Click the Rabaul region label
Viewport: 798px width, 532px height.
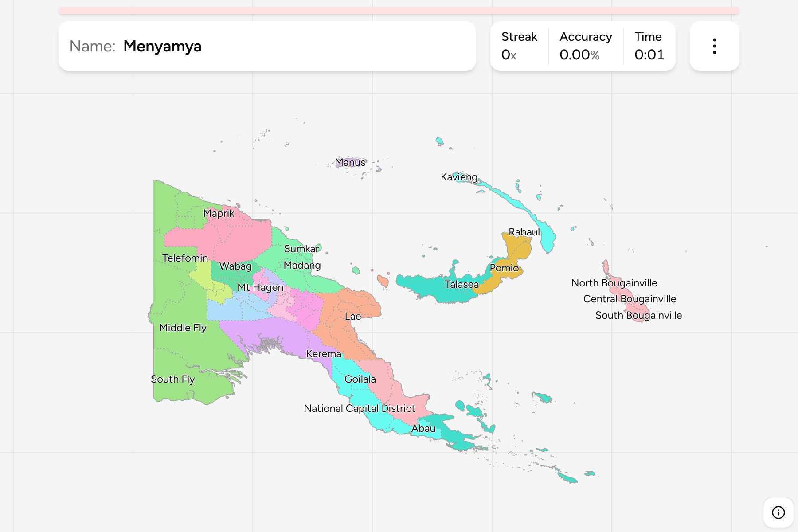point(524,232)
